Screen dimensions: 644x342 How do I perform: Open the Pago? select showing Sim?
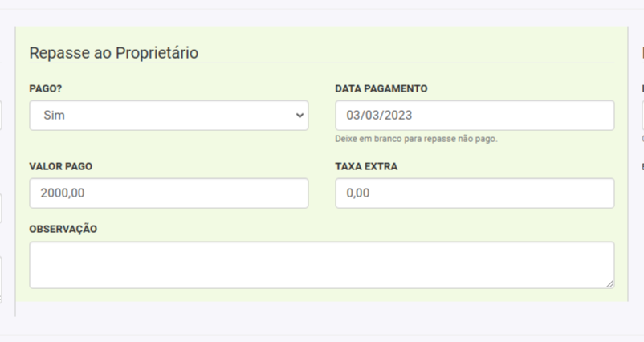(169, 116)
